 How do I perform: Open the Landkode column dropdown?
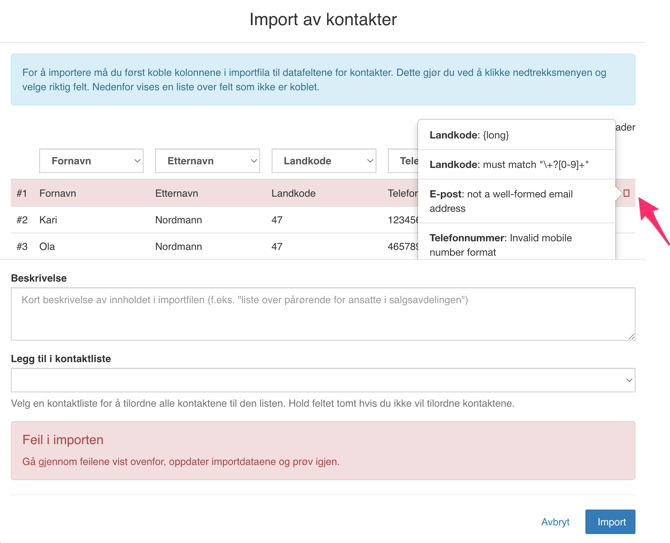[323, 161]
